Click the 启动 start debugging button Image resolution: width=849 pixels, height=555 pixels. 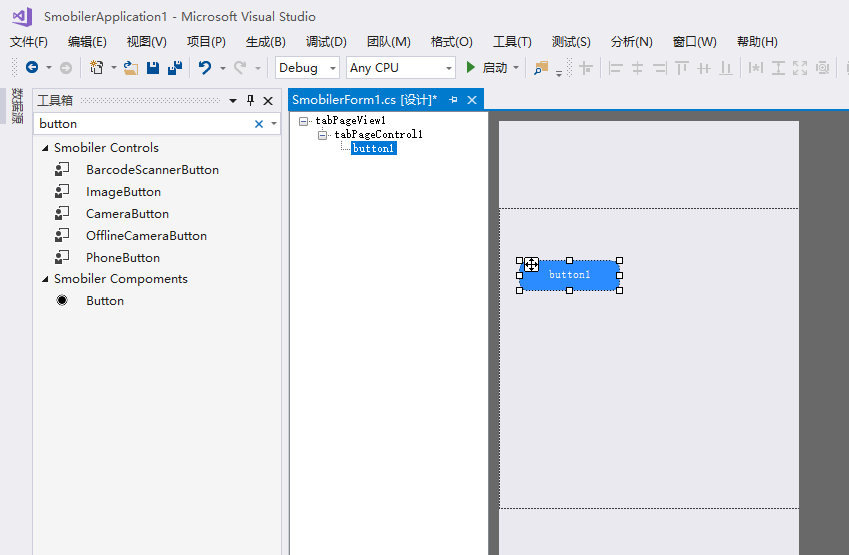coord(487,68)
